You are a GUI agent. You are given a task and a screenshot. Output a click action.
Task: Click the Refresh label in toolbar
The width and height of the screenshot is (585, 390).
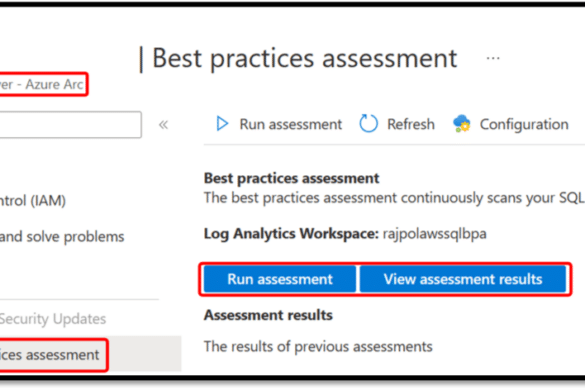411,124
